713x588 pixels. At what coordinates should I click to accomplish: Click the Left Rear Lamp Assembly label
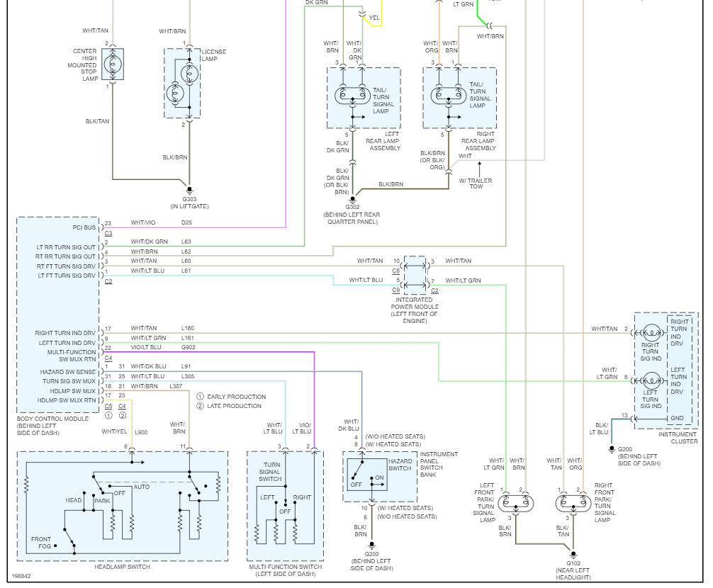[x=383, y=141]
